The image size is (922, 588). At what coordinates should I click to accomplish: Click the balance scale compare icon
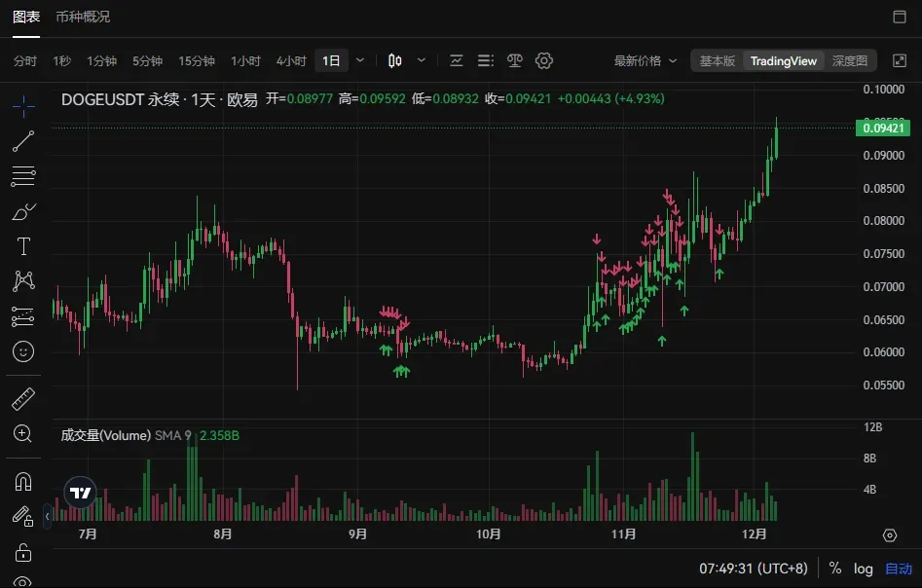click(x=514, y=60)
